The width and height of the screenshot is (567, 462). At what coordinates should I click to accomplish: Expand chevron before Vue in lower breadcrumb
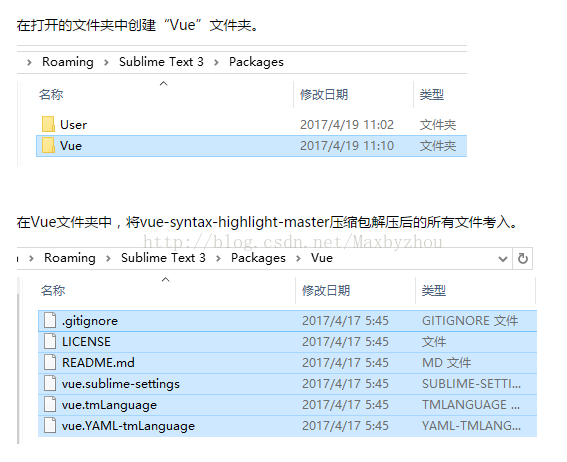coord(298,258)
